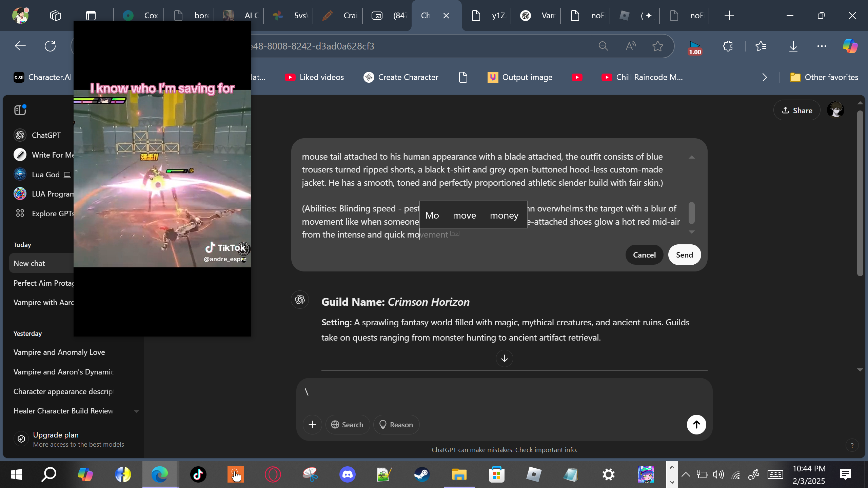
Task: Refresh the current page
Action: (50, 46)
